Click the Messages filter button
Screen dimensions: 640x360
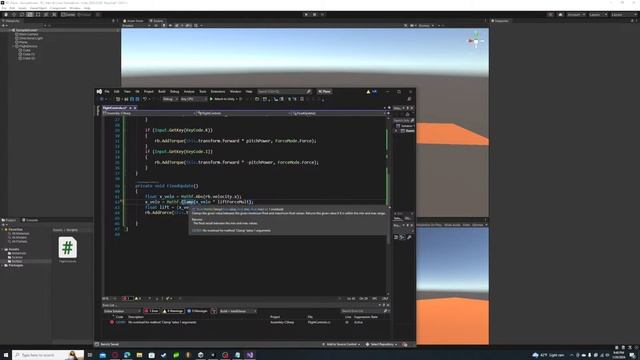tap(198, 311)
